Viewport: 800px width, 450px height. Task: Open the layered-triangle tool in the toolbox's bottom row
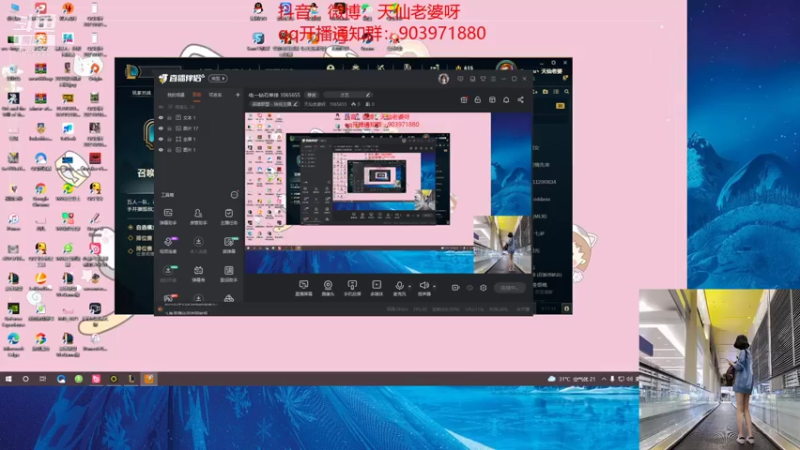coord(229,298)
